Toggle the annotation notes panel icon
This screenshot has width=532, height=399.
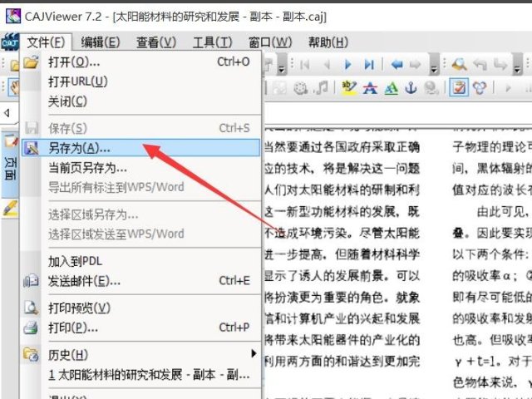459,88
